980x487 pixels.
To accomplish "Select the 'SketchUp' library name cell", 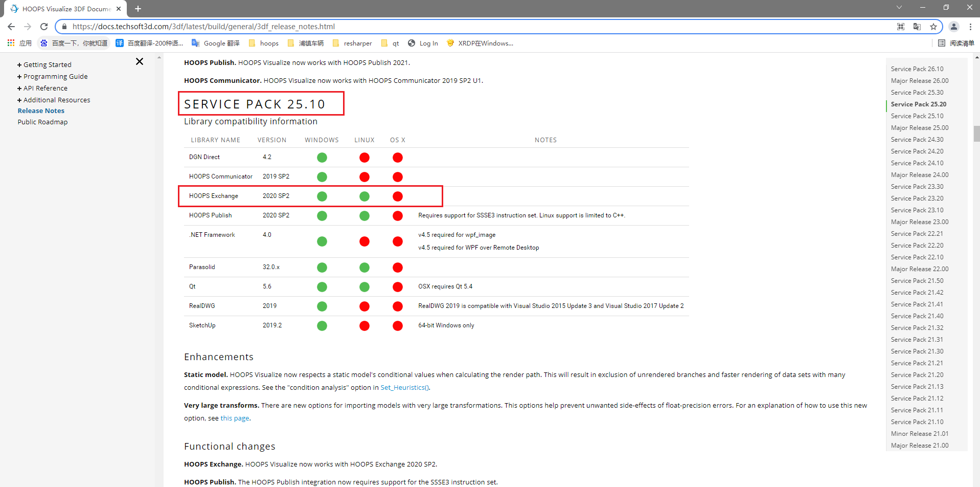I will point(202,325).
